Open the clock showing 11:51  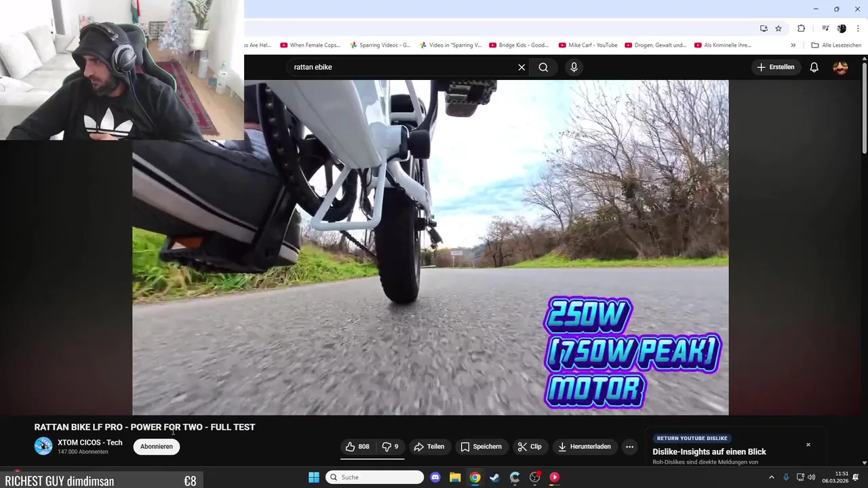pos(835,477)
